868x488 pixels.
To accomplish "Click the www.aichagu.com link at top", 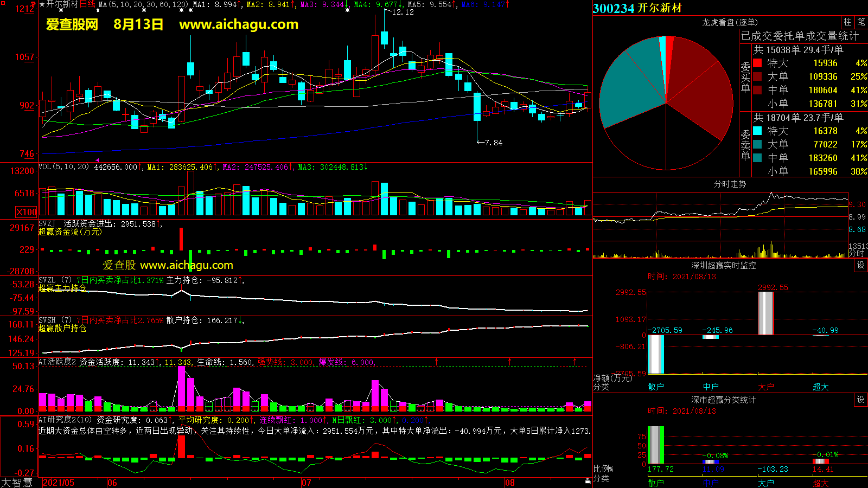I will pyautogui.click(x=239, y=24).
